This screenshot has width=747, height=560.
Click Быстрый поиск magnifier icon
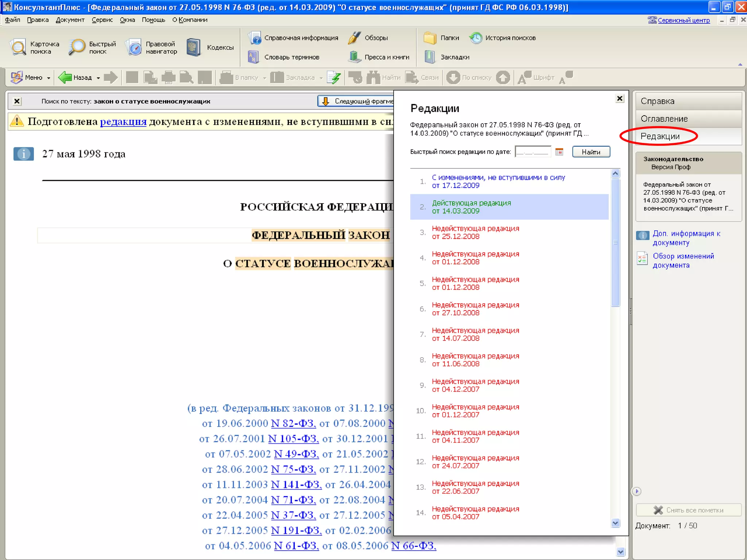tap(77, 47)
